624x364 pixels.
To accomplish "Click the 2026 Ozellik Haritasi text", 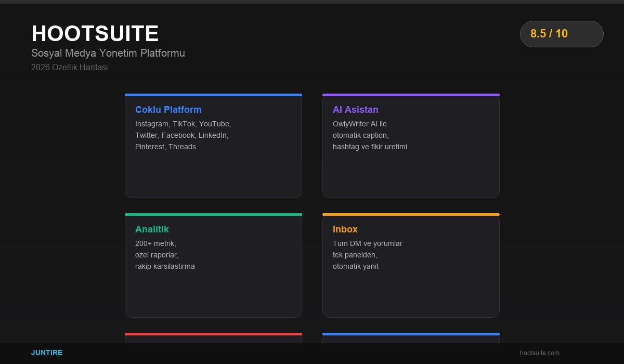I will coord(70,68).
